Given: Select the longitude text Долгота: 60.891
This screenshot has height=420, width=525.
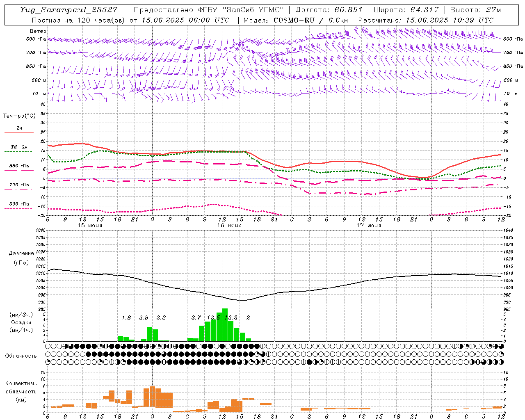Looking at the screenshot, I should point(329,10).
